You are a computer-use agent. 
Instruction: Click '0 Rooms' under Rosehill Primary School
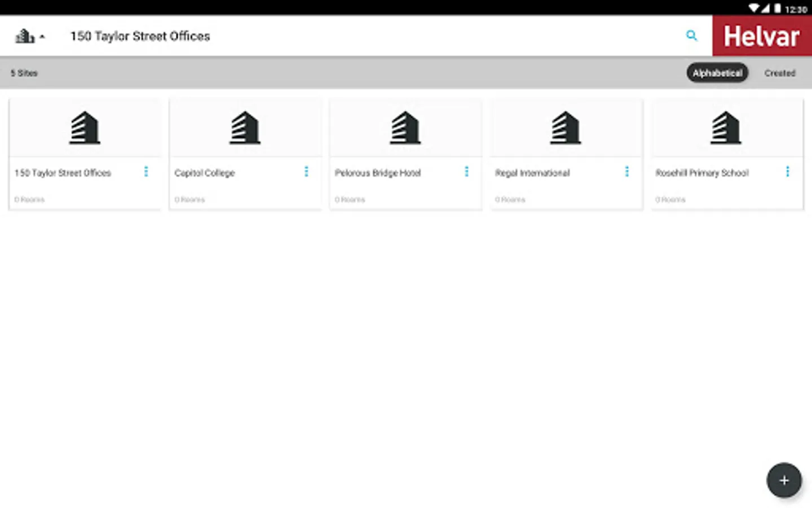670,199
